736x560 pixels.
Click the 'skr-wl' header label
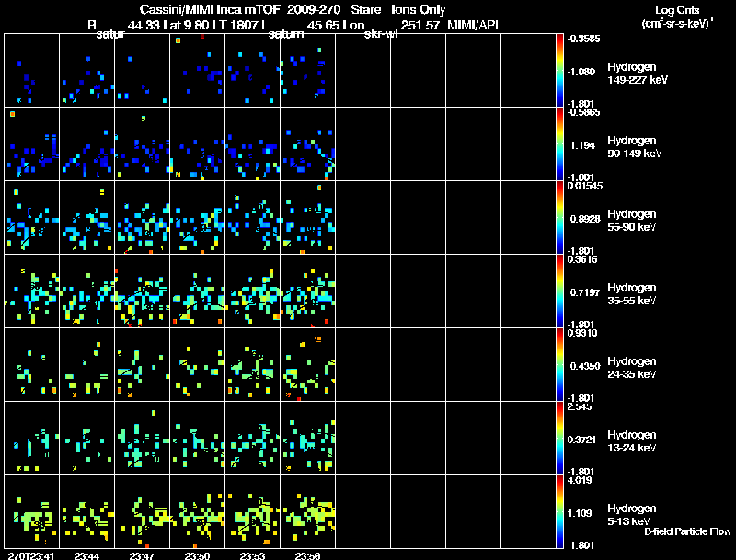coord(381,34)
